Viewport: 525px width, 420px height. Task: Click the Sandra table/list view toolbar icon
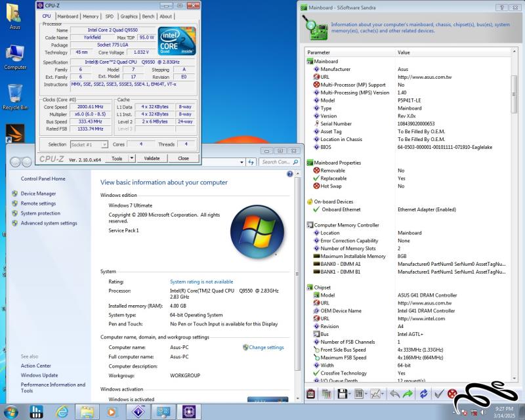coord(358,394)
